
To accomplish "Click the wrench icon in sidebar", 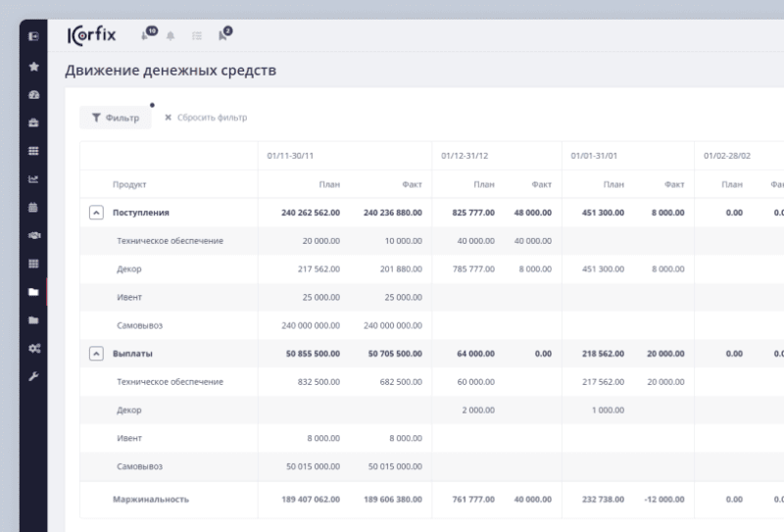I will [x=33, y=376].
